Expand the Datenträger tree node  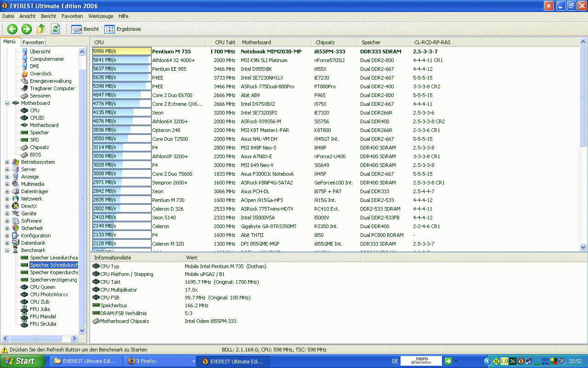pyautogui.click(x=7, y=191)
